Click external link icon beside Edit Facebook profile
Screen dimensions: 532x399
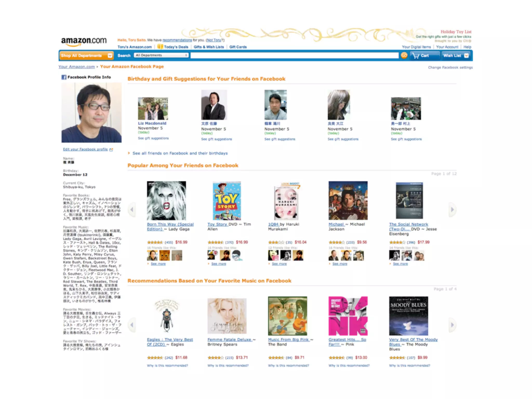pyautogui.click(x=111, y=150)
